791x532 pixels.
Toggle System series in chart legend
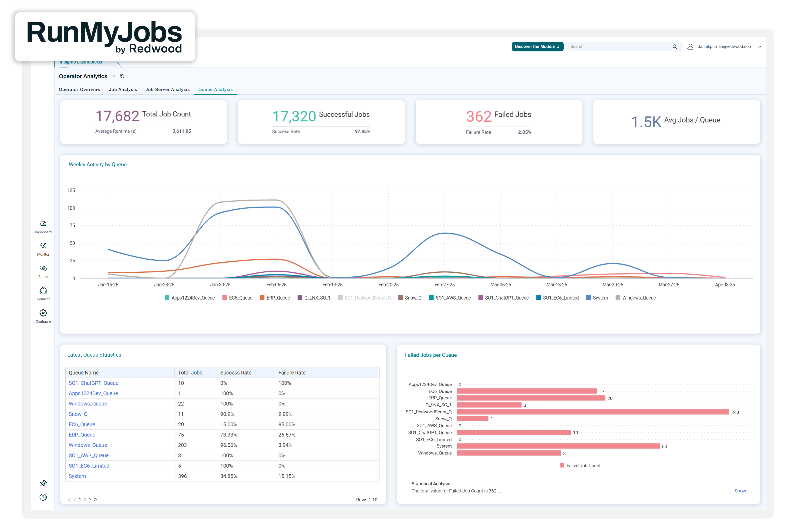(x=600, y=298)
